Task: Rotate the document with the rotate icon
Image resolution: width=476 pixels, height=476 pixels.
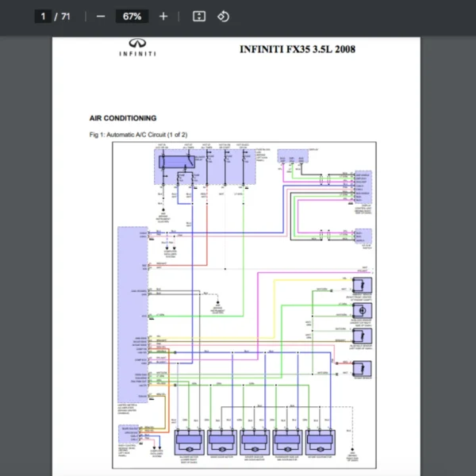Action: tap(223, 17)
